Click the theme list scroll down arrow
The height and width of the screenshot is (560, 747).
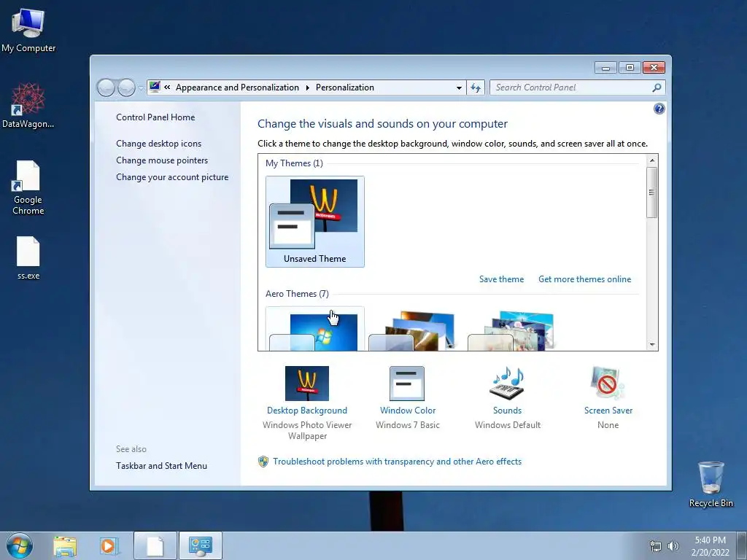[652, 345]
